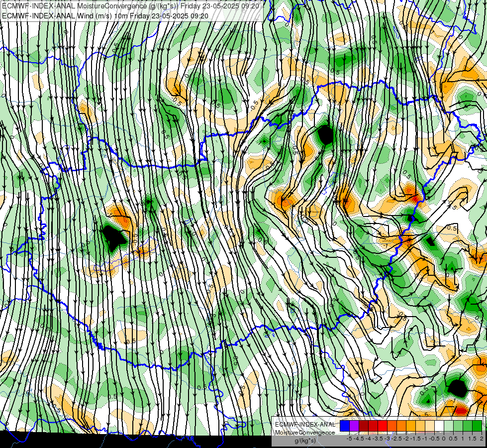Viewport: 487px width, 448px height.
Task: Click legend label MoistureConvergence
Action: click(305, 433)
